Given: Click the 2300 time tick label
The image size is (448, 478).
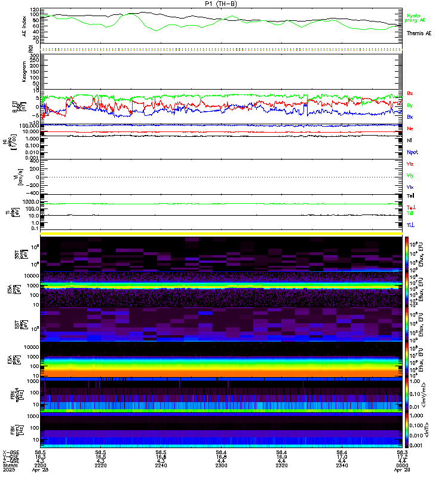Looking at the screenshot, I should [221, 465].
